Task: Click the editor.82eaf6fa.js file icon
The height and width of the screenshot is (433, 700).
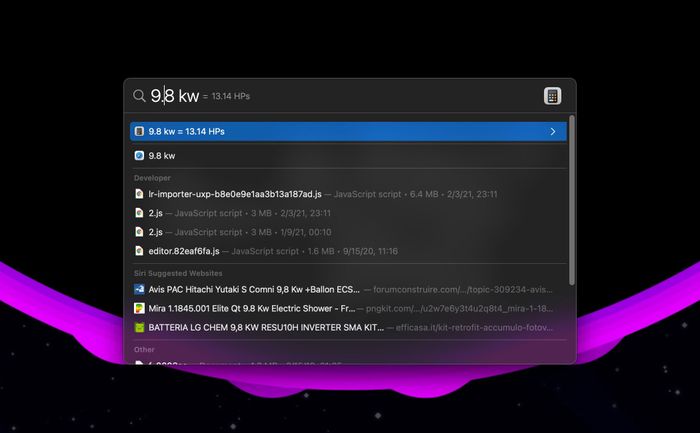Action: 139,251
